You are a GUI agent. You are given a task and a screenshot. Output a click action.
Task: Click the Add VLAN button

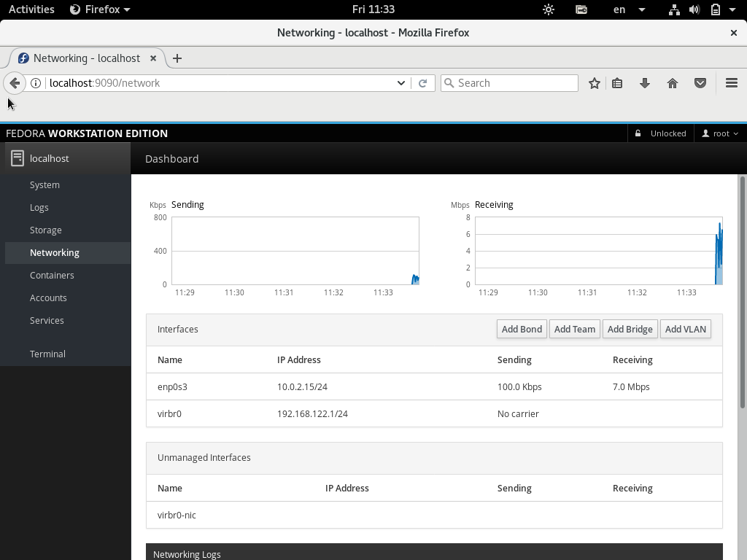[x=686, y=329]
